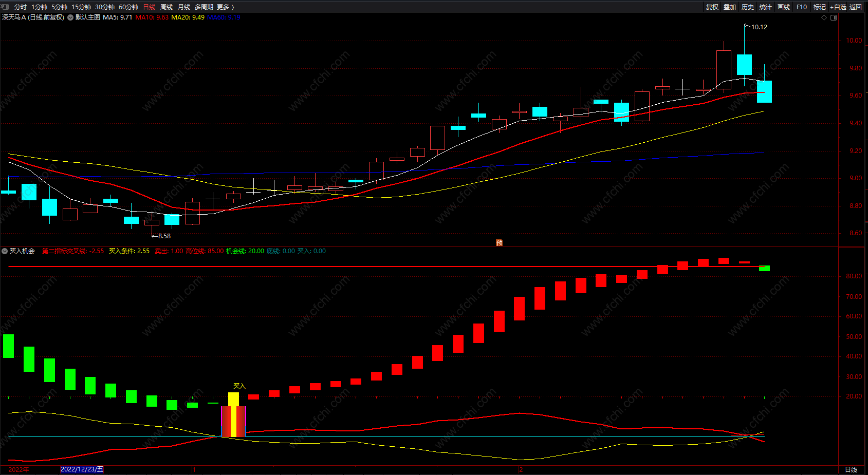Switch to 分时 intraday view
The image size is (868, 475).
tap(21, 7)
